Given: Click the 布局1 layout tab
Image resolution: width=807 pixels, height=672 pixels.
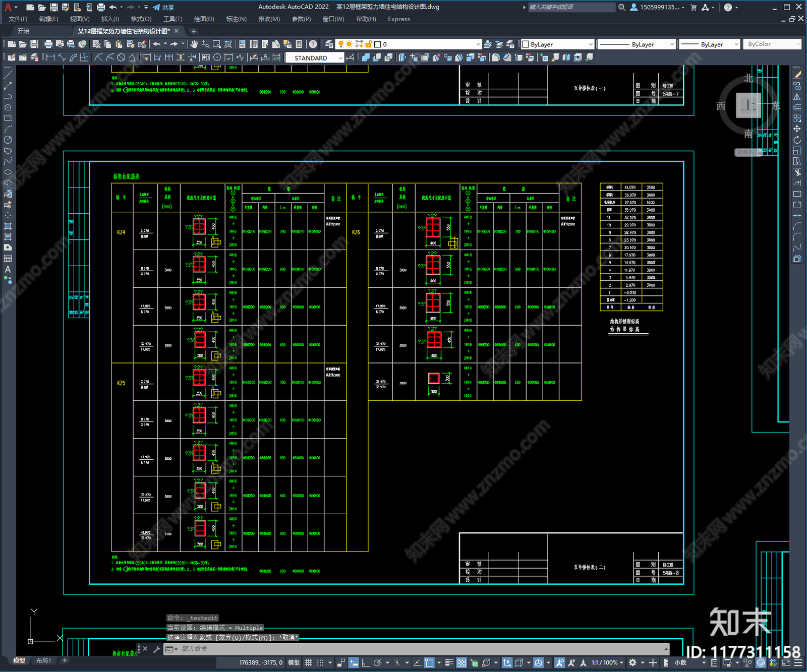Looking at the screenshot, I should (x=44, y=660).
